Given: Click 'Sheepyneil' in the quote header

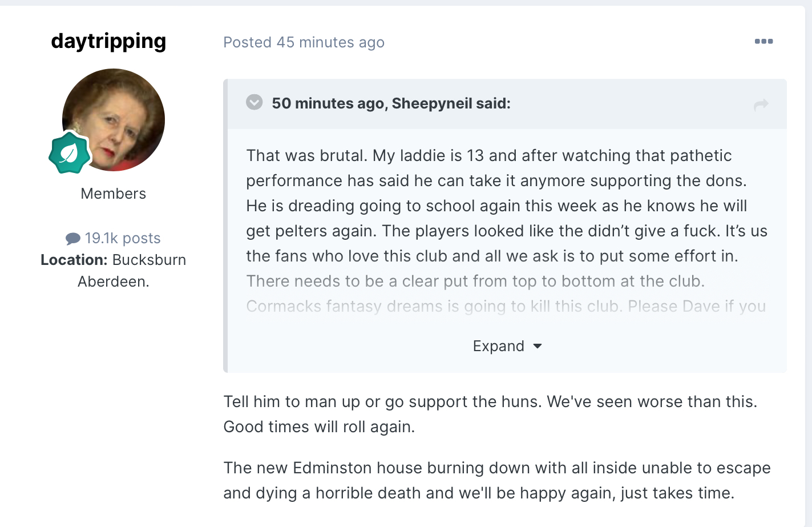Looking at the screenshot, I should tap(432, 103).
